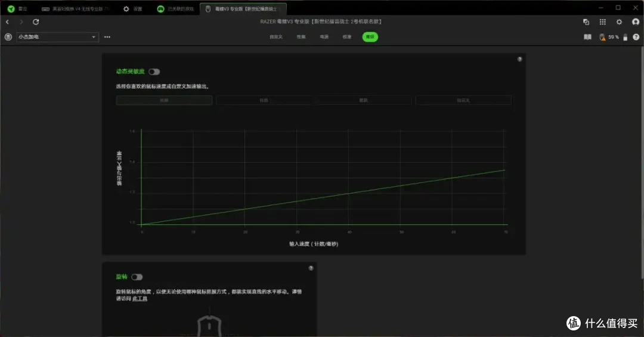Image resolution: width=644 pixels, height=337 pixels.
Task: Click the overlapping windows icon in header
Action: (586, 22)
